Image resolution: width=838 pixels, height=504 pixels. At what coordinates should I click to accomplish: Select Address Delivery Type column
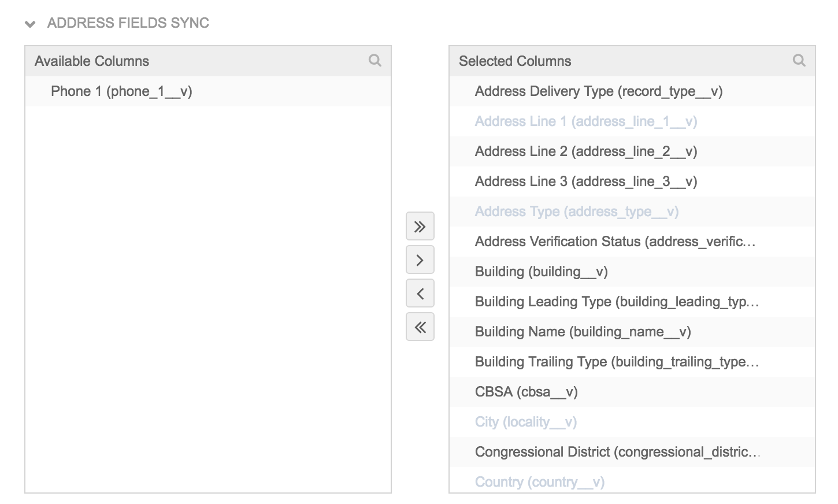pyautogui.click(x=598, y=91)
